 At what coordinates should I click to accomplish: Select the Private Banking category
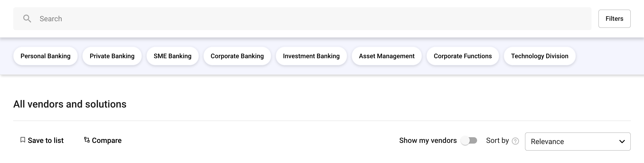tap(112, 56)
